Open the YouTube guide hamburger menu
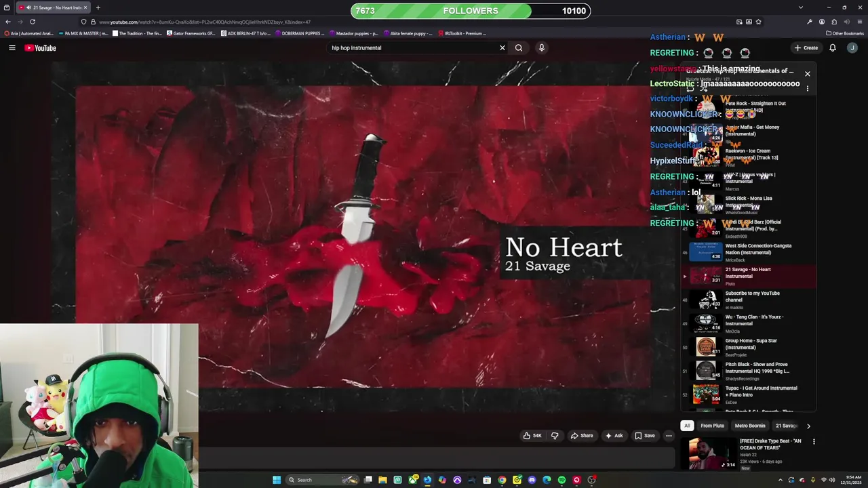The height and width of the screenshot is (488, 868). [x=12, y=47]
